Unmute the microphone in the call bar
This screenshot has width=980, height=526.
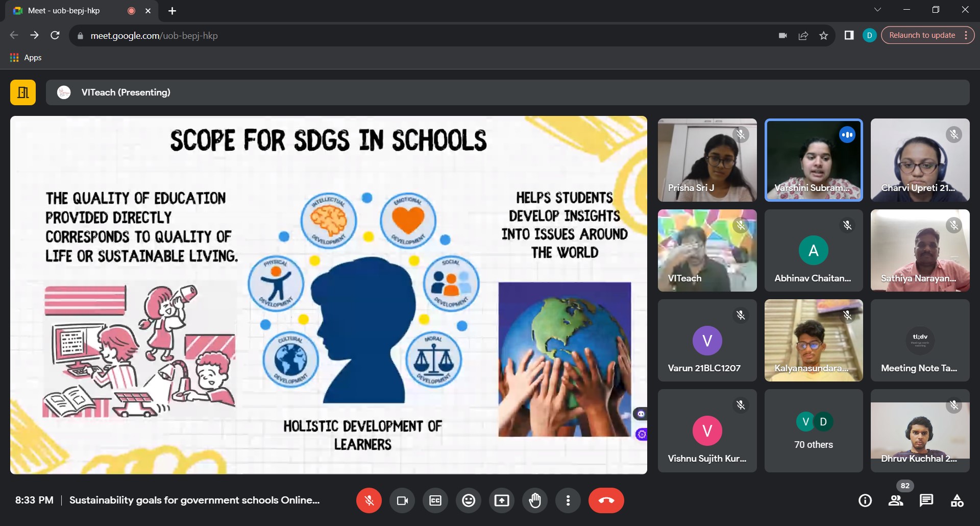pos(369,500)
